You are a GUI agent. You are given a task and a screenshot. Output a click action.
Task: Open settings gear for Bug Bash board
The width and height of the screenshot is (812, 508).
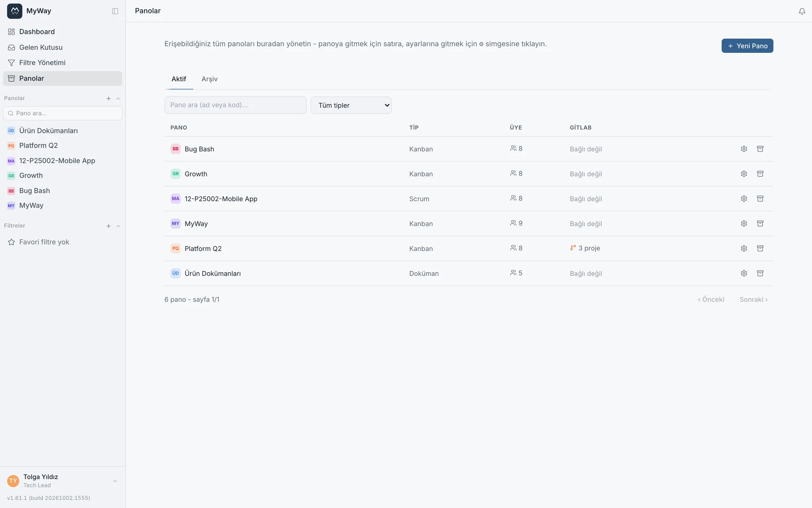(x=744, y=149)
